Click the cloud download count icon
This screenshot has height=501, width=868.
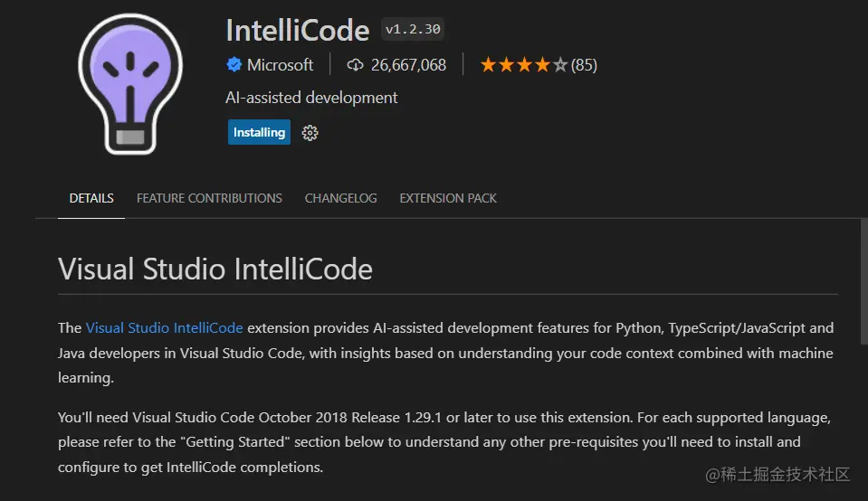355,65
